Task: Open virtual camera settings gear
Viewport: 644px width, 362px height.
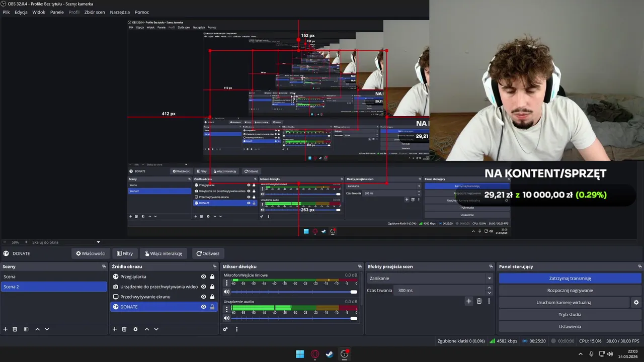Action: pyautogui.click(x=636, y=303)
